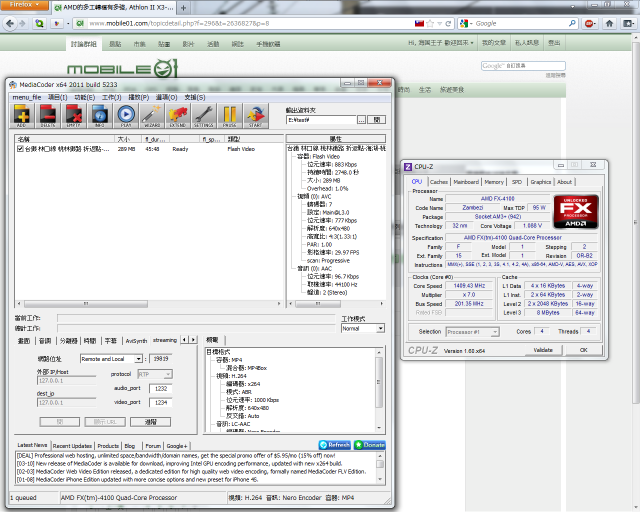The height and width of the screenshot is (512, 640).
Task: Click Firefox reload page icon
Action: click(448, 24)
